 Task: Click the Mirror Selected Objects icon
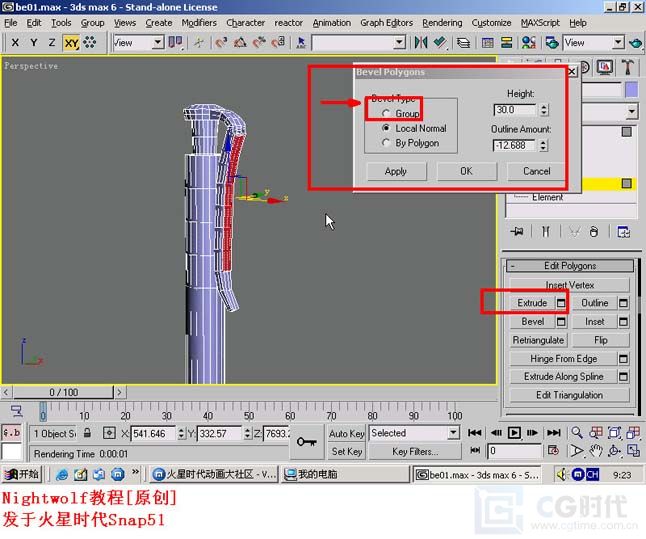tap(421, 42)
